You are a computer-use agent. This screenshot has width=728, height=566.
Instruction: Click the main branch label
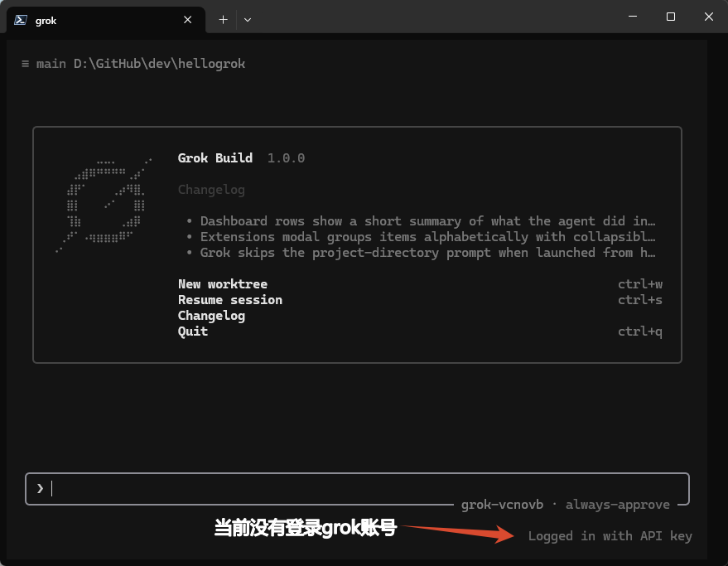51,64
